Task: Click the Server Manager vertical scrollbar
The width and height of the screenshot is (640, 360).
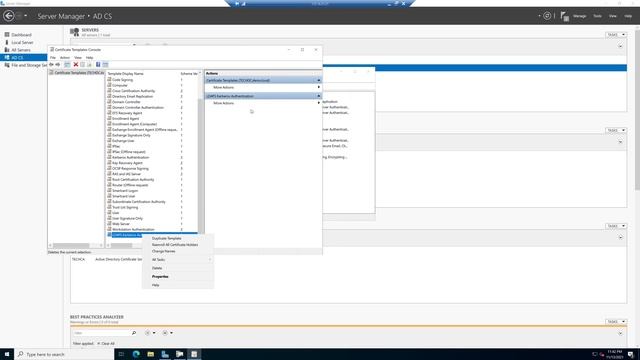Action: pos(637,109)
